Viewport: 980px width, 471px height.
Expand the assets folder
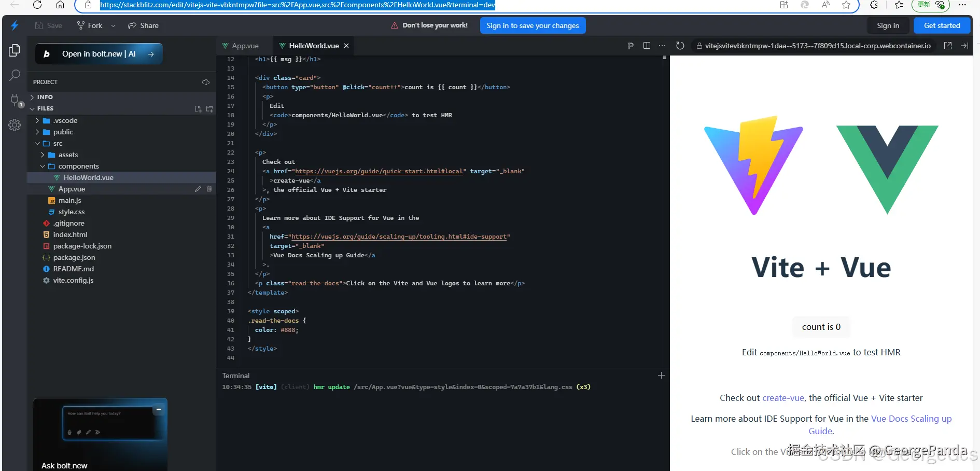coord(43,155)
